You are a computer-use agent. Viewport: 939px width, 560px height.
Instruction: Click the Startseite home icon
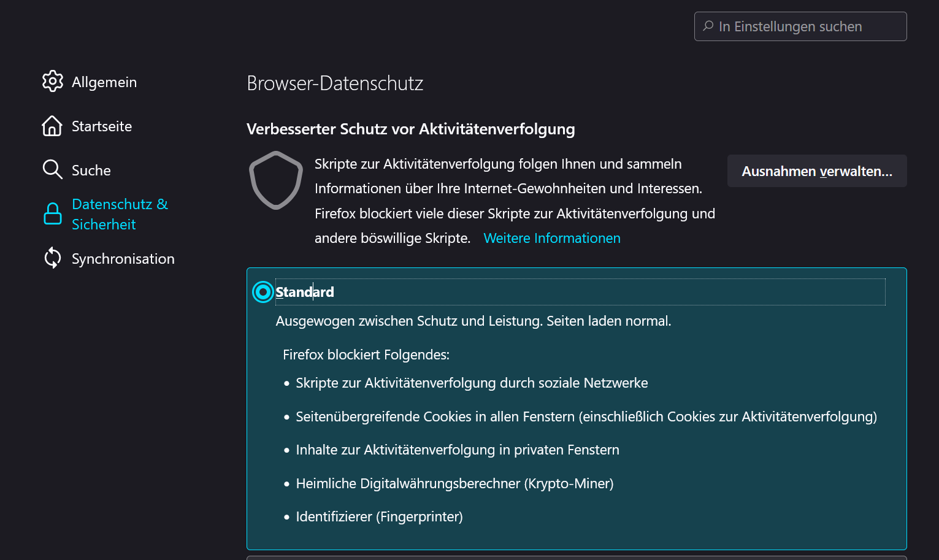pos(52,126)
